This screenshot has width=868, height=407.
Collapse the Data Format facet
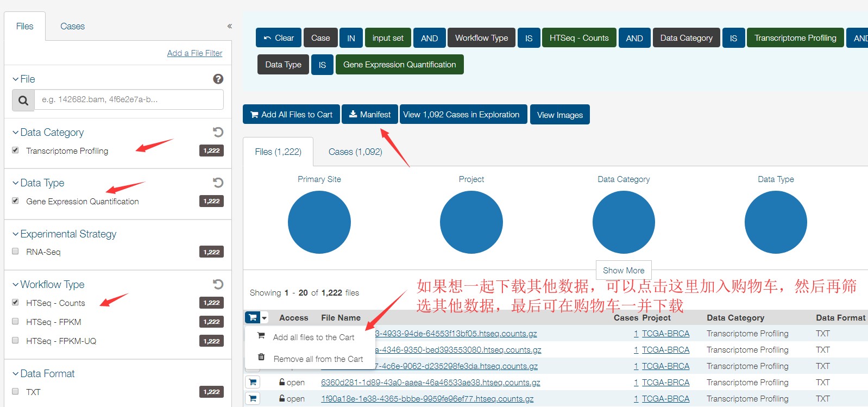pos(15,374)
